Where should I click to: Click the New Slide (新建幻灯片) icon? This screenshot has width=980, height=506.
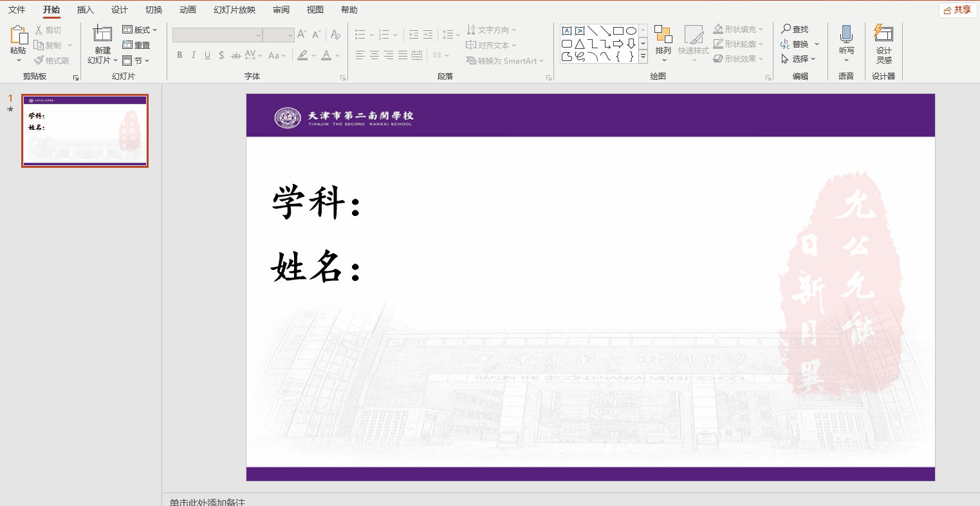coord(102,33)
